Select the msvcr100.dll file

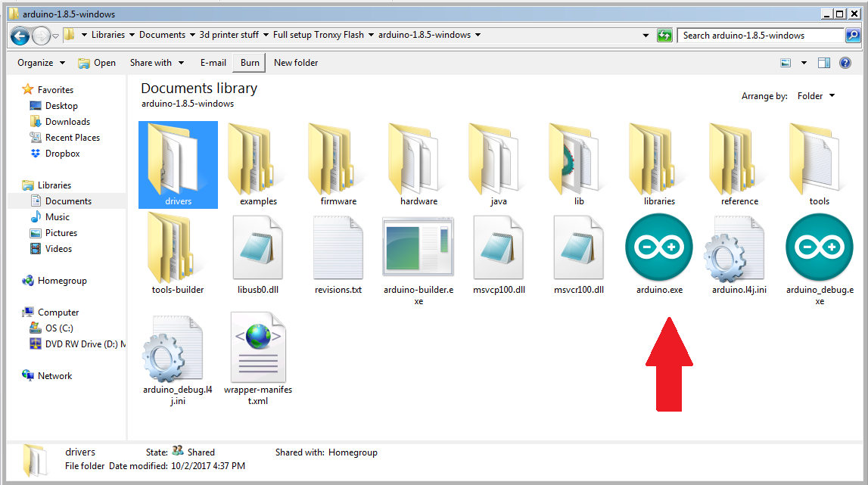pos(578,255)
